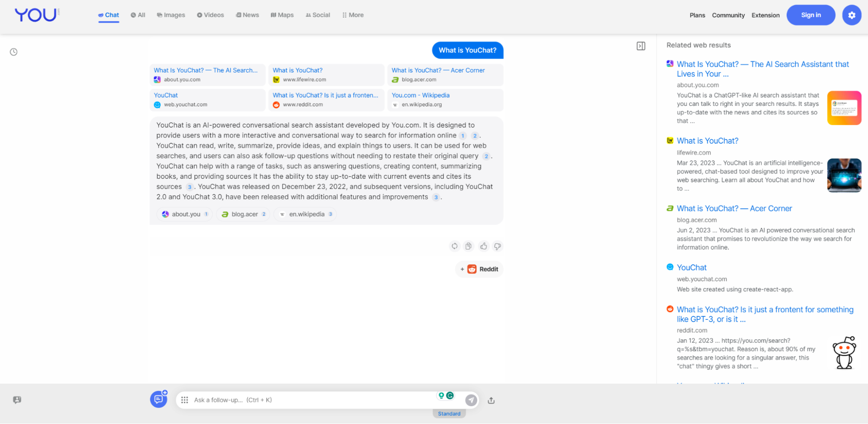Open the reddit.com source card
This screenshot has height=424, width=868.
tap(327, 100)
